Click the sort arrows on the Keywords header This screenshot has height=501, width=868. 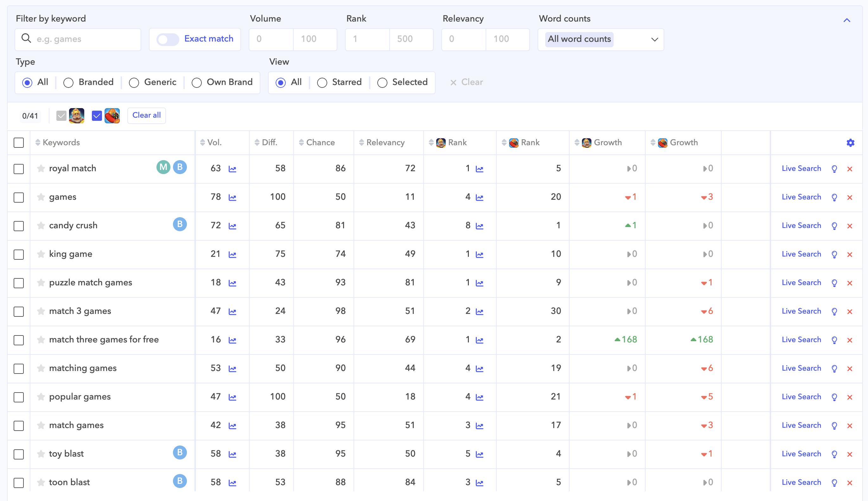pos(37,142)
